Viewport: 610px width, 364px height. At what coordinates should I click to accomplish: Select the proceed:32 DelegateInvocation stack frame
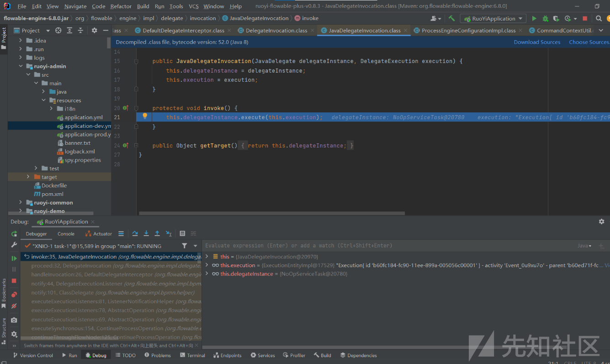tap(111, 265)
